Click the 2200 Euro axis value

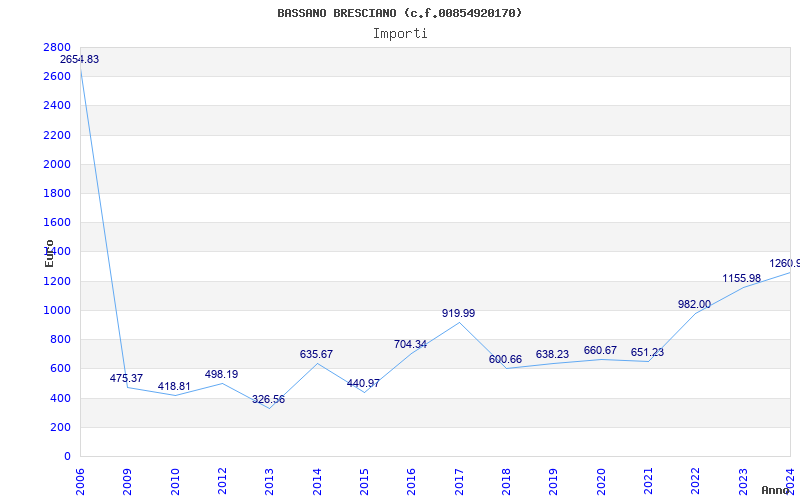tap(58, 135)
